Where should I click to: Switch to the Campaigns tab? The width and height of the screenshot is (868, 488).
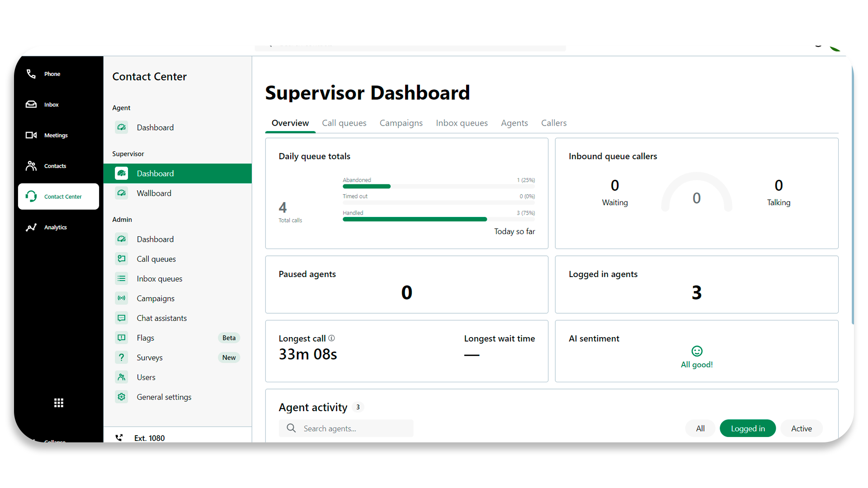pos(401,123)
